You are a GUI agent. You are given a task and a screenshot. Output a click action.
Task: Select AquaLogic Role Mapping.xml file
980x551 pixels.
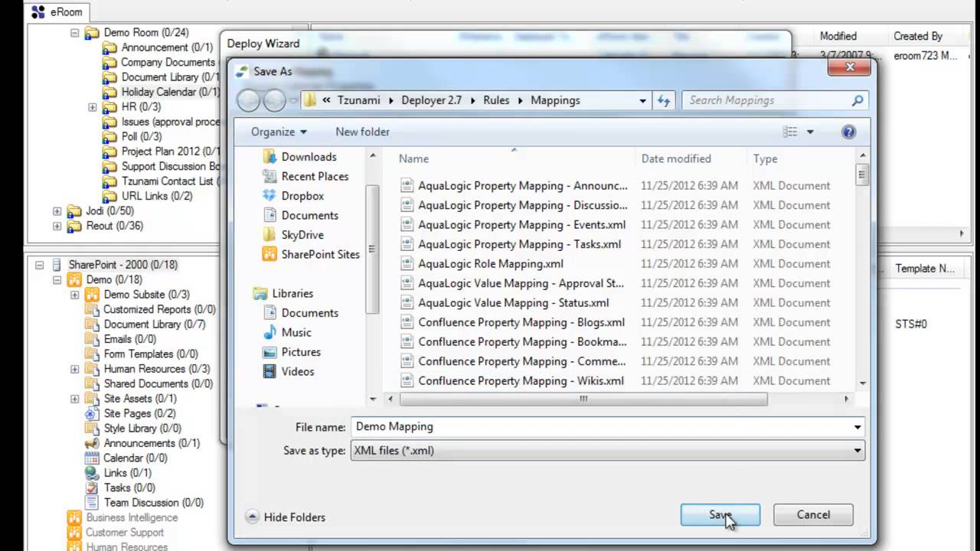(x=491, y=264)
